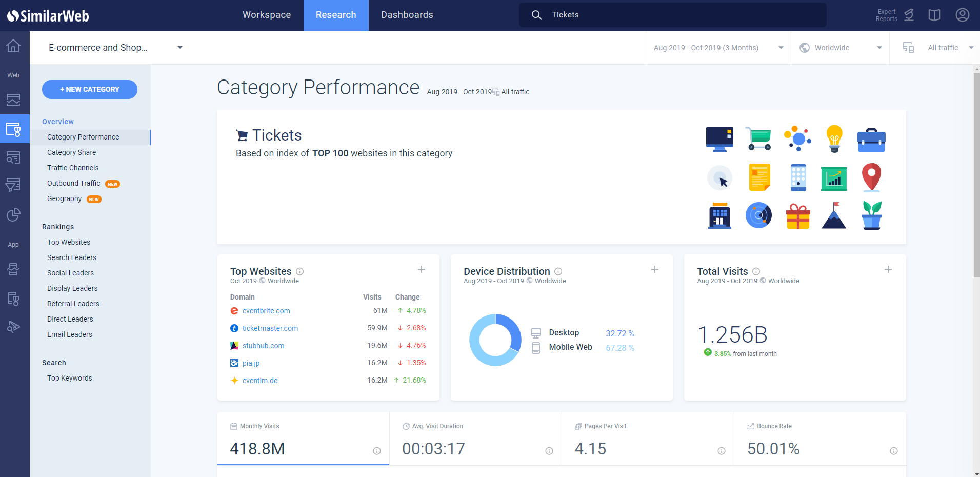This screenshot has height=477, width=980.
Task: Open the Aug 2019 - Oct 2019 date range dropdown
Action: 718,48
